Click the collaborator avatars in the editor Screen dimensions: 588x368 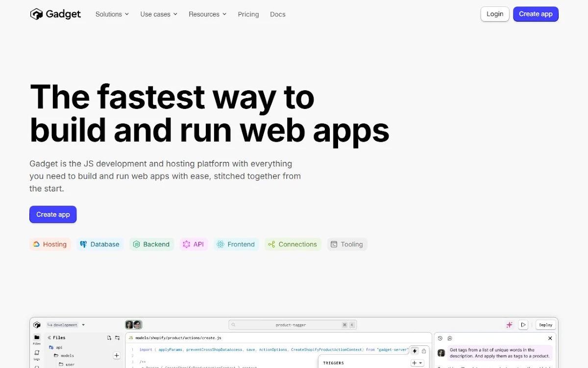(134, 325)
